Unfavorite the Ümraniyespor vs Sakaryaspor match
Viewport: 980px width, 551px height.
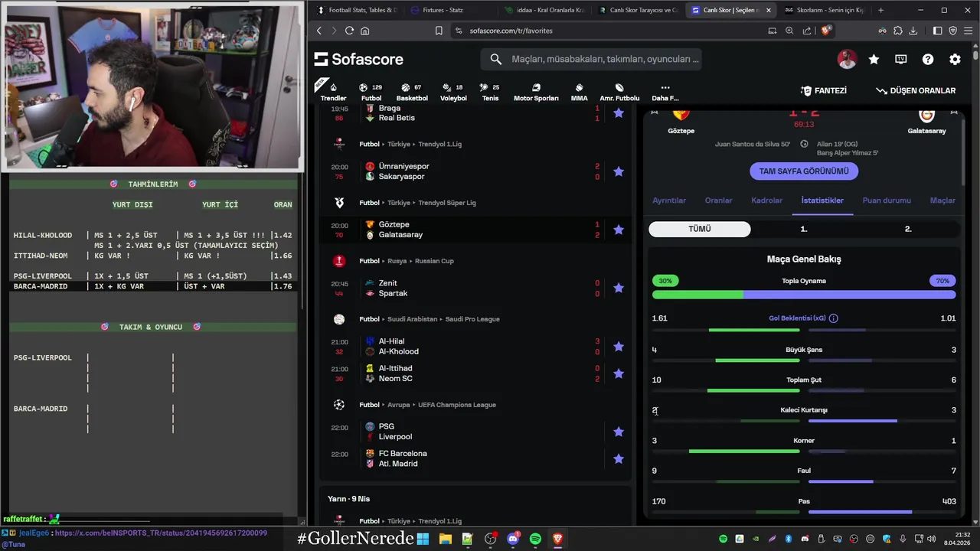(619, 171)
